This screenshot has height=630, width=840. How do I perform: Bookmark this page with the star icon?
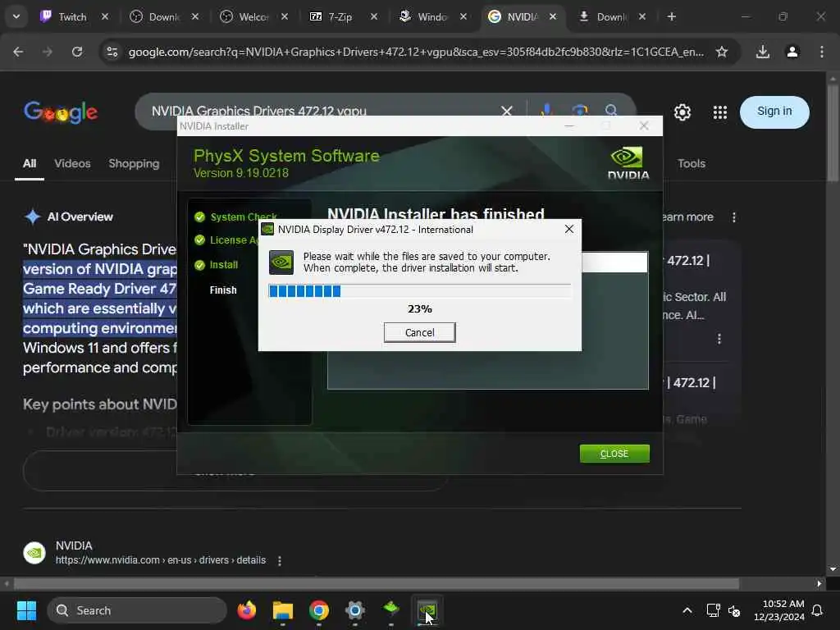722,52
